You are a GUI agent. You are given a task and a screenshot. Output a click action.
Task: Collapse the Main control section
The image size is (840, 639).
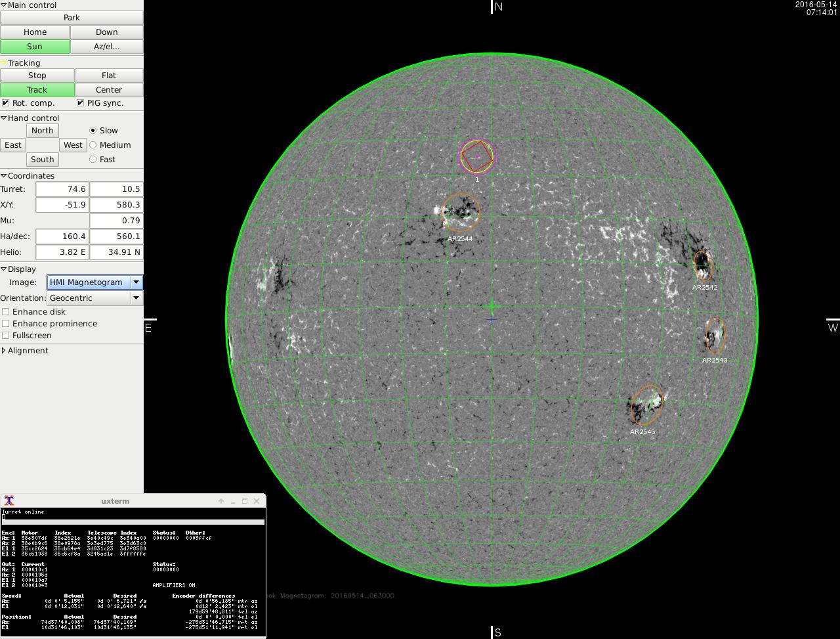click(x=4, y=5)
